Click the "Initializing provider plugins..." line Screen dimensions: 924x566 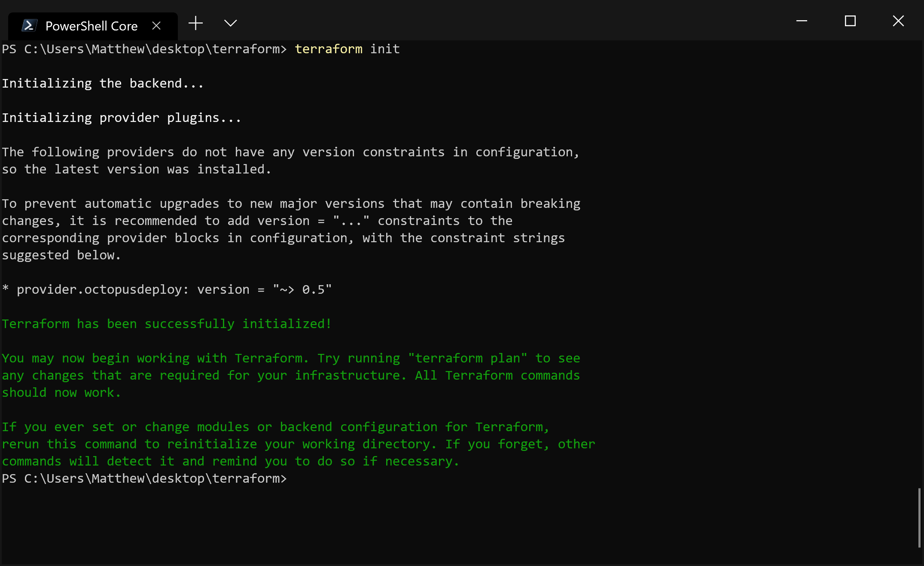pyautogui.click(x=122, y=118)
